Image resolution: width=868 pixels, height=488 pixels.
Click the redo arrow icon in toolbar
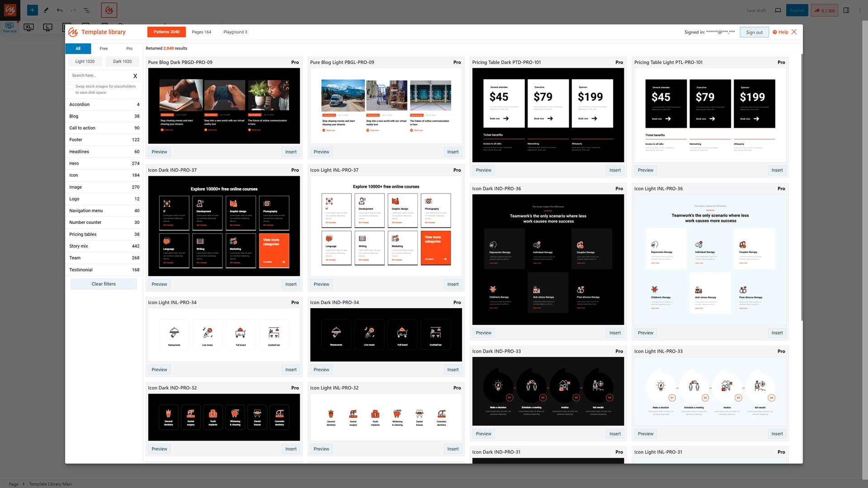(x=72, y=9)
